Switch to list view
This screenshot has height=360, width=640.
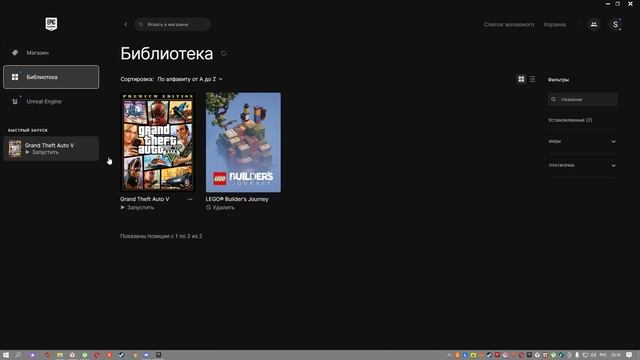coord(533,79)
